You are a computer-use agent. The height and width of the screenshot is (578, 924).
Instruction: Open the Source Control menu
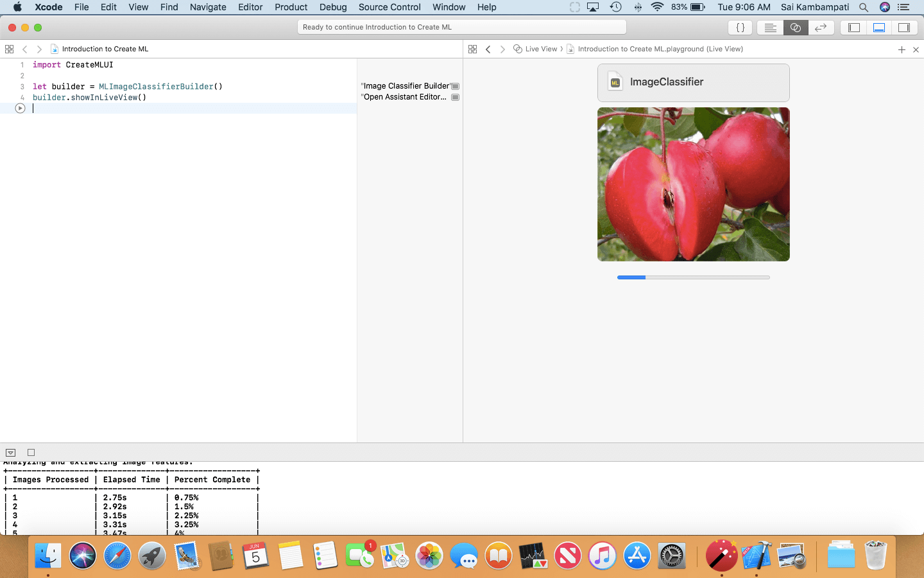point(389,7)
